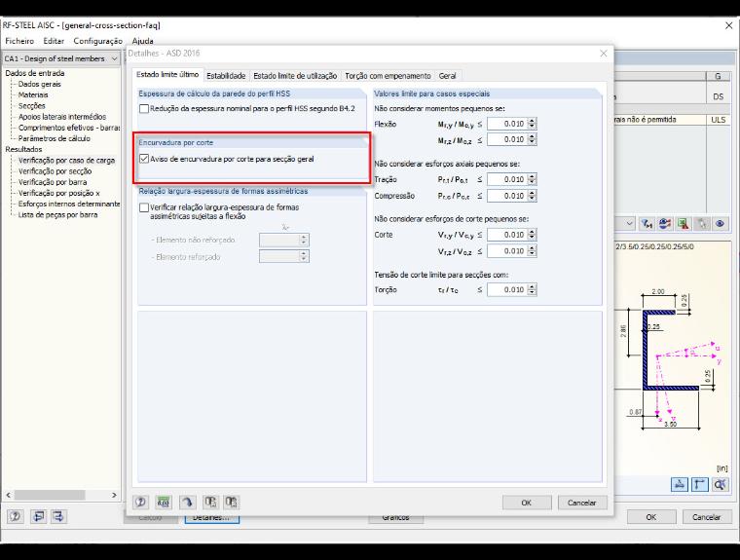Screen dimensions: 740x560
Task: Open units and decimal places settings in dialog
Action: click(x=164, y=502)
